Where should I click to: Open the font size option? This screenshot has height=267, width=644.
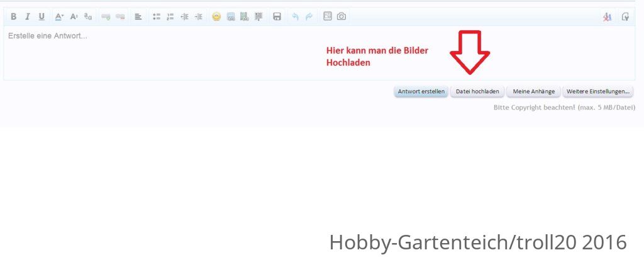(74, 17)
